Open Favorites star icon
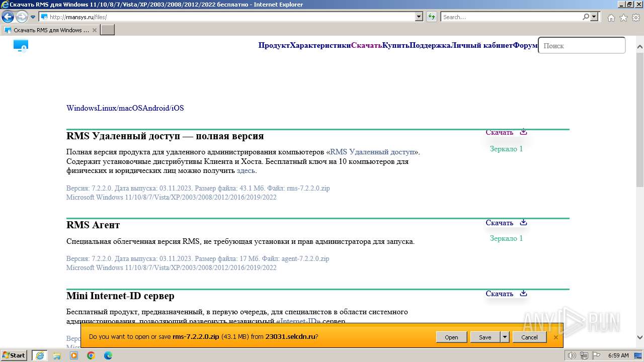The image size is (644, 362). point(623,18)
